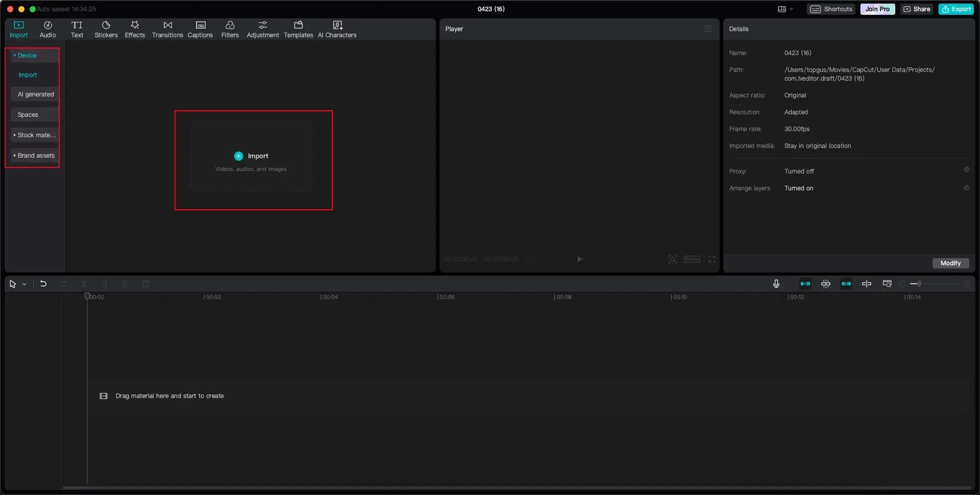This screenshot has width=980, height=495.
Task: Select Import under Device
Action: pyautogui.click(x=28, y=75)
